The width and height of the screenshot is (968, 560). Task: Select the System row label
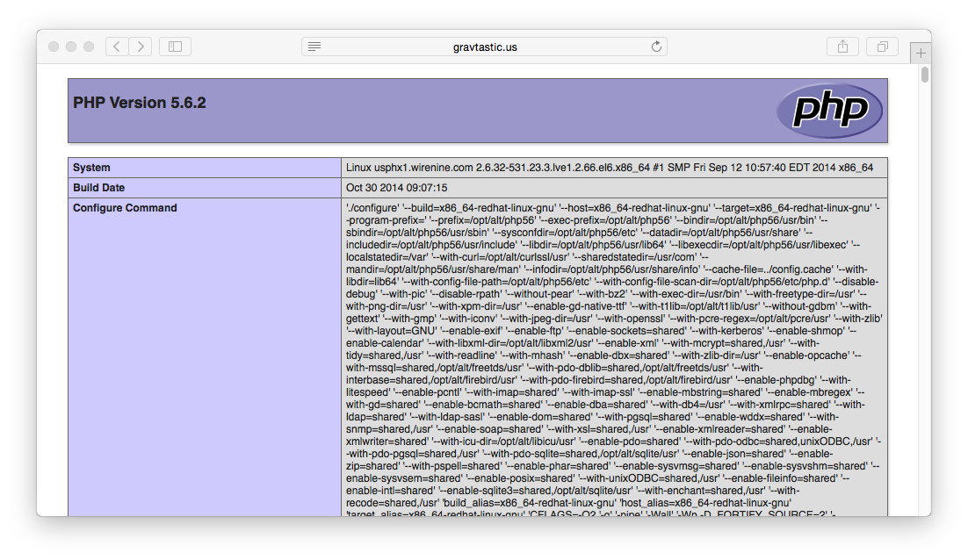pos(91,168)
